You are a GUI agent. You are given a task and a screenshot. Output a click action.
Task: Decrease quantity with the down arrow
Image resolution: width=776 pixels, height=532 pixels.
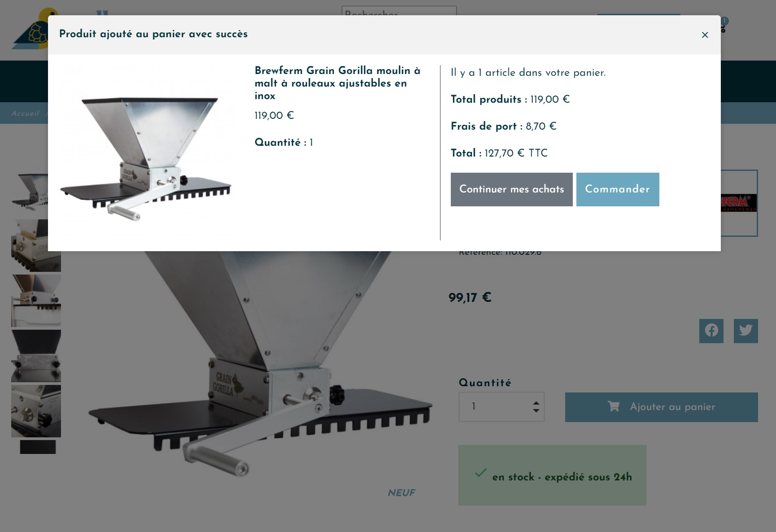click(x=536, y=410)
